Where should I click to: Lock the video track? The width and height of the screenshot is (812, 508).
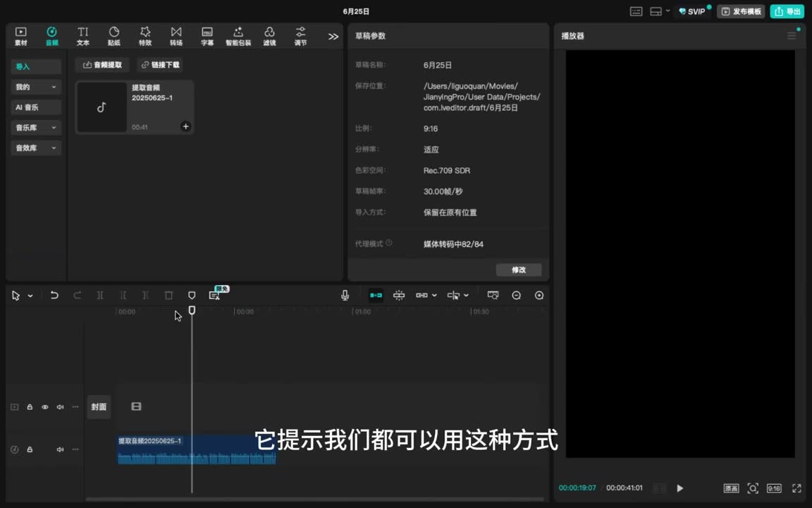coord(30,407)
